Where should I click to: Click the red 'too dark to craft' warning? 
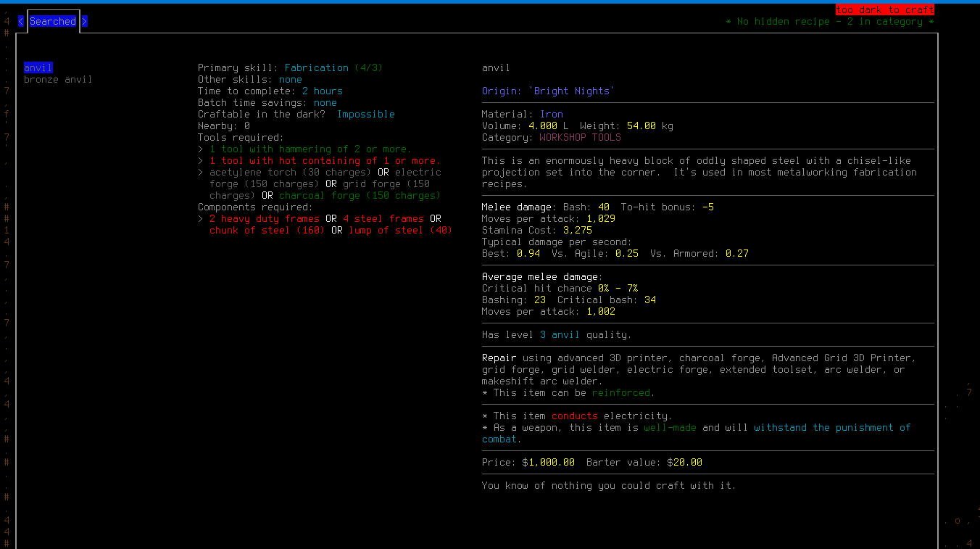click(885, 10)
